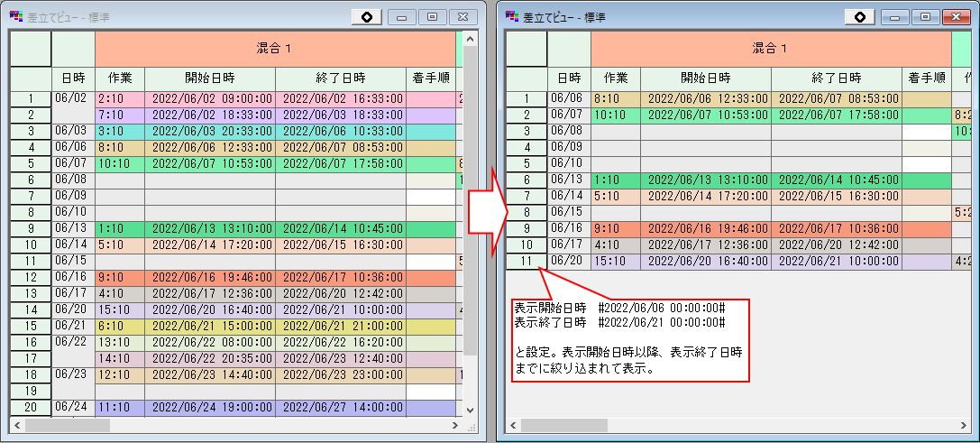This screenshot has width=980, height=443.
Task: Click cell 8:10 in right window
Action: click(617, 99)
